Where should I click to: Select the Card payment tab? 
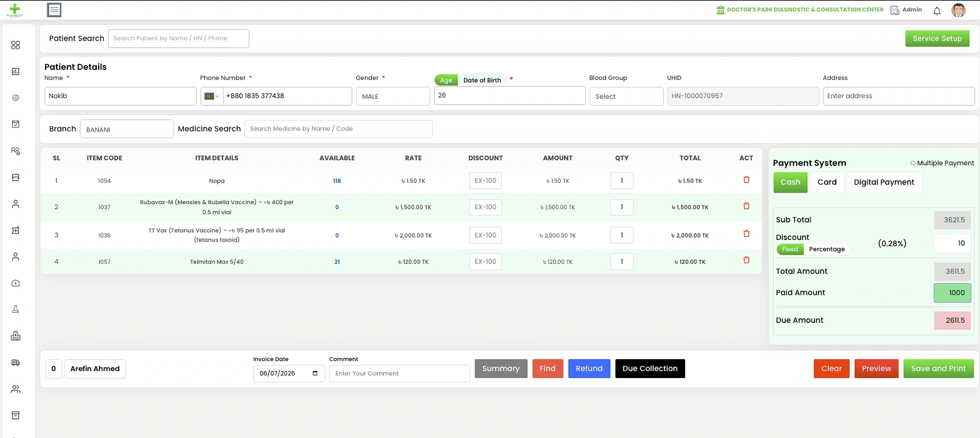[x=827, y=182]
